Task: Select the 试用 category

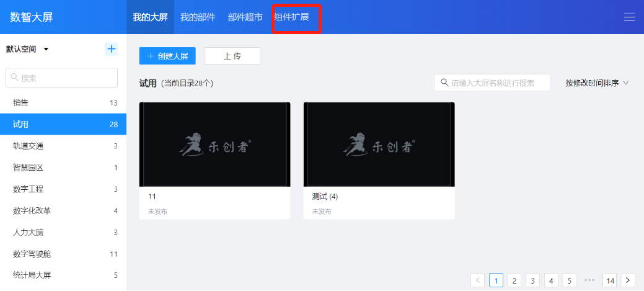Action: coord(63,124)
